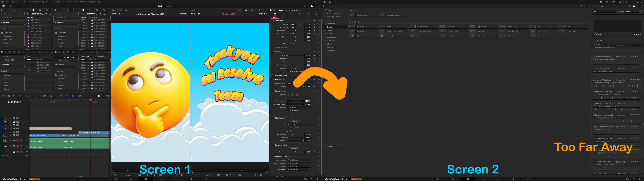Image resolution: width=644 pixels, height=181 pixels.
Task: Toggle Linked Selection chain icon
Action: 56,96
